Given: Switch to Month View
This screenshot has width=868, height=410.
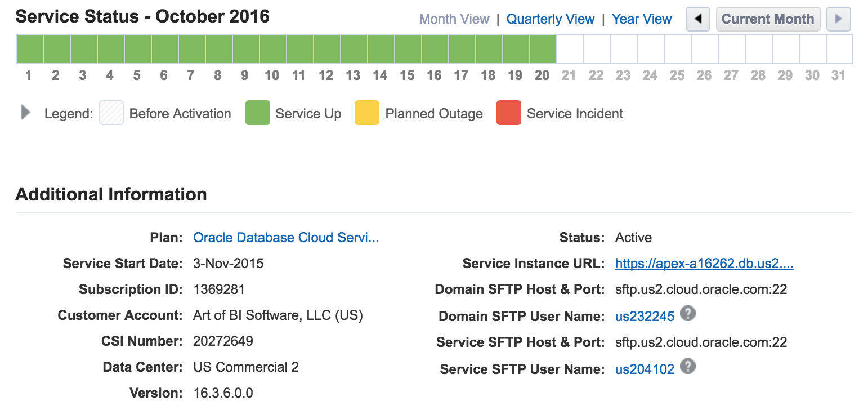Looking at the screenshot, I should pyautogui.click(x=454, y=19).
